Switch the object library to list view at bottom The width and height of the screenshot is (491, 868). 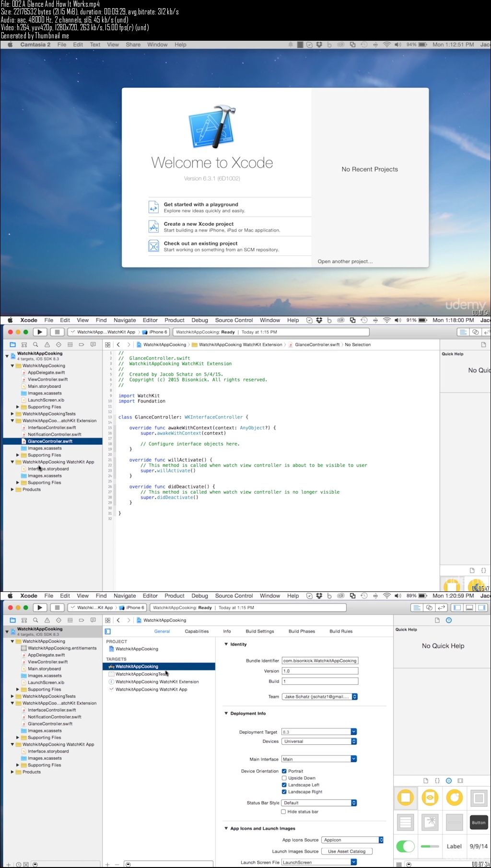pos(399,864)
